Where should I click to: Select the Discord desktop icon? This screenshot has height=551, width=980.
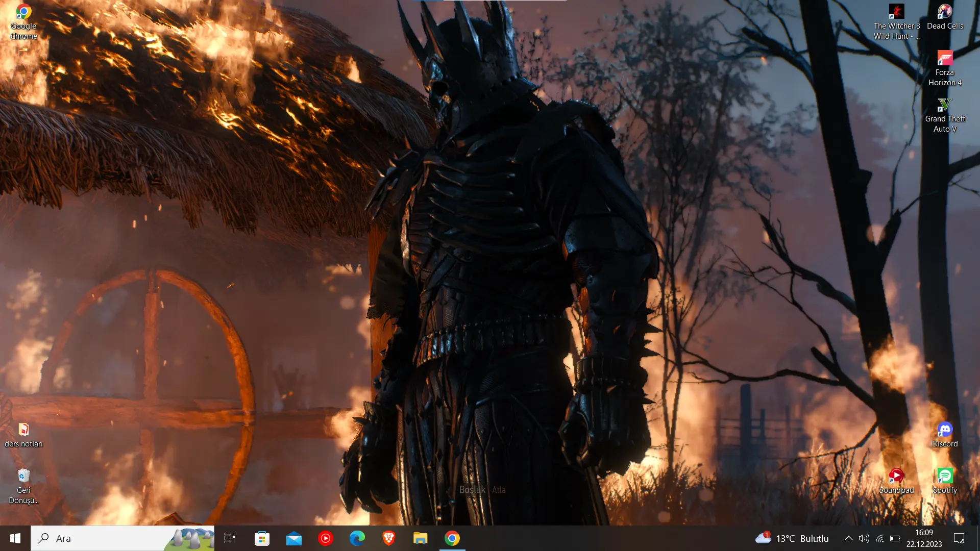(945, 435)
